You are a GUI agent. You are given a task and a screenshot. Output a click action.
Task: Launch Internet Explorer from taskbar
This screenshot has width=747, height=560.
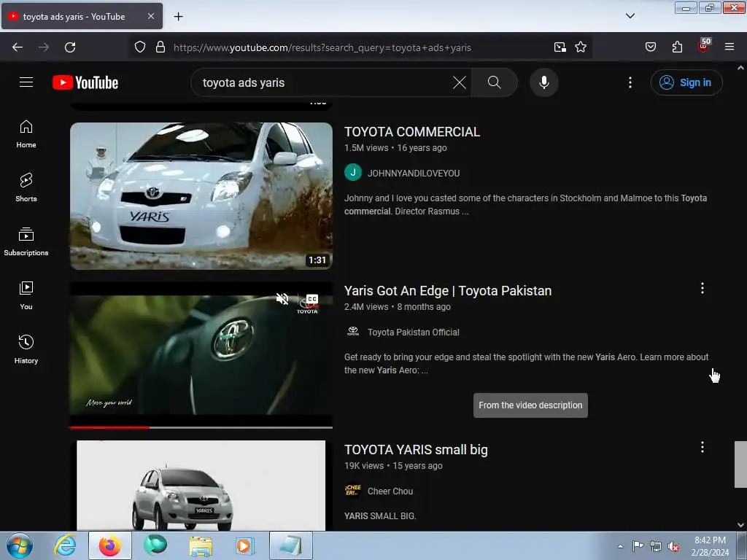(65, 545)
